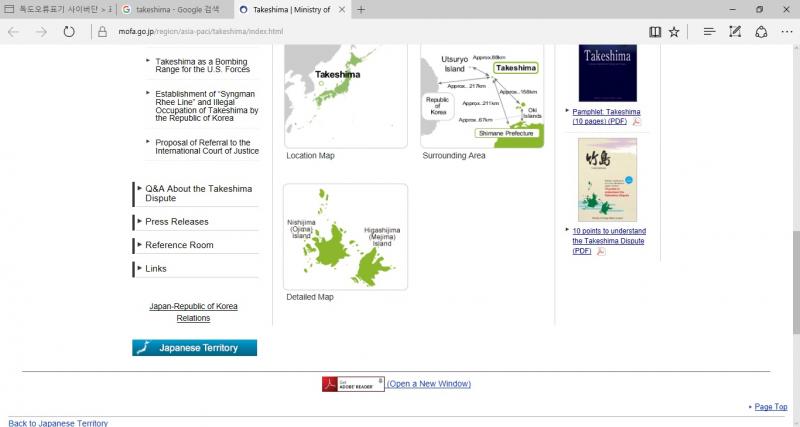Expand the Press Releases sidebar item

[x=176, y=221]
